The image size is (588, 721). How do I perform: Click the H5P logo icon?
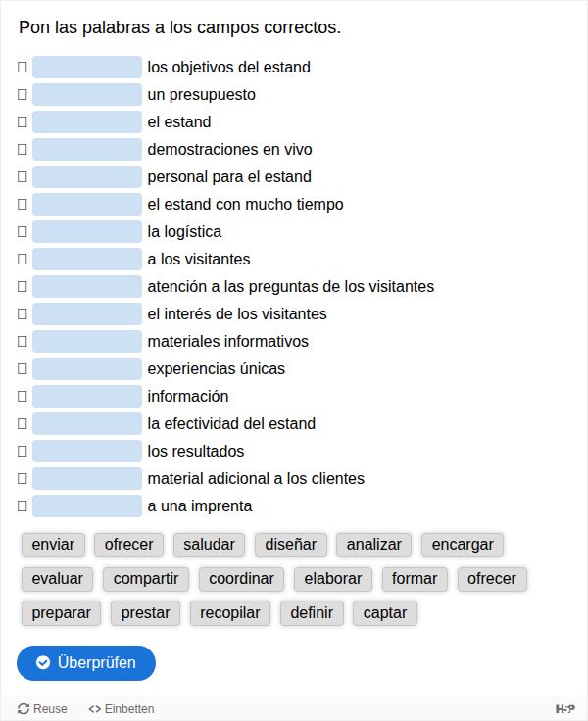pyautogui.click(x=564, y=708)
